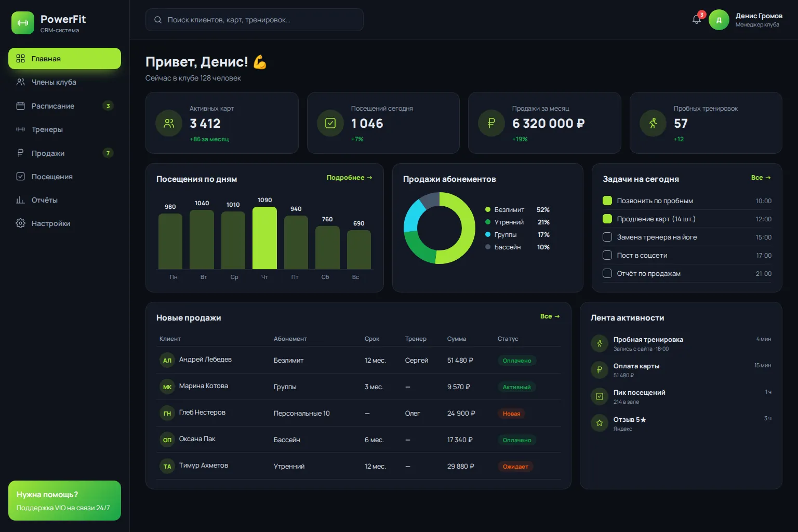Viewport: 798px width, 532px height.
Task: Click the magnifier icon in search bar
Action: [x=158, y=20]
